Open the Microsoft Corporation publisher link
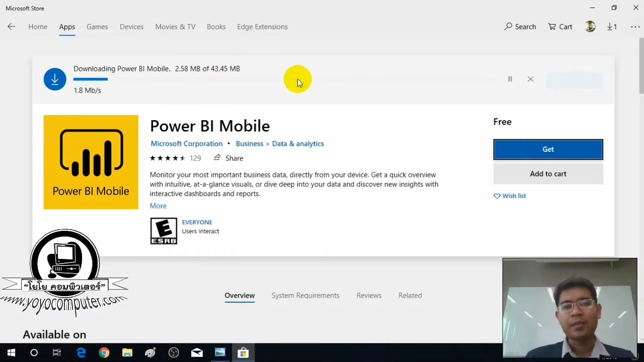The height and width of the screenshot is (362, 644). 186,143
